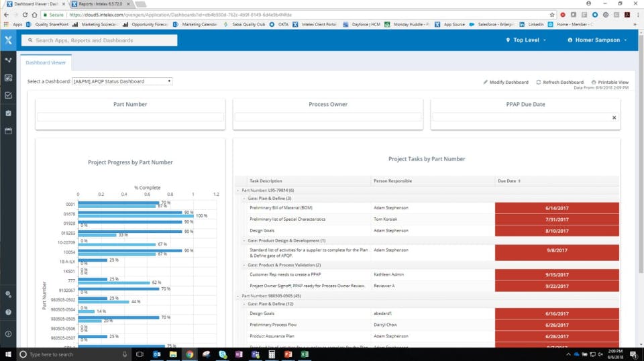Open the help question mark in the sidebar
This screenshot has width=644, height=361.
coord(8,312)
